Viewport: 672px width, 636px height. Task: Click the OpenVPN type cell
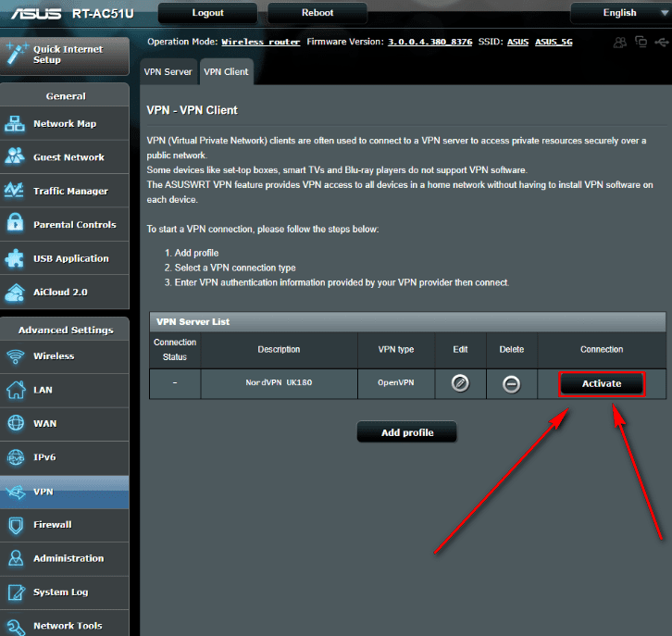coord(396,382)
